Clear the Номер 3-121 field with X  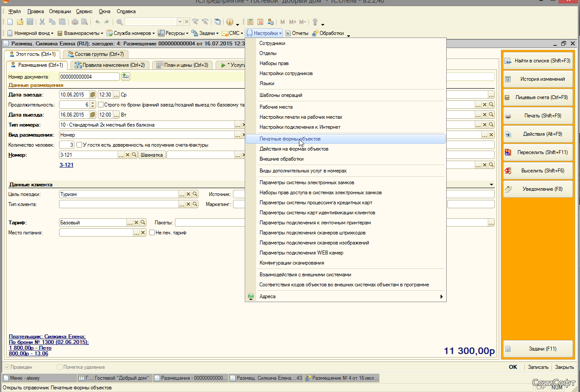(128, 155)
